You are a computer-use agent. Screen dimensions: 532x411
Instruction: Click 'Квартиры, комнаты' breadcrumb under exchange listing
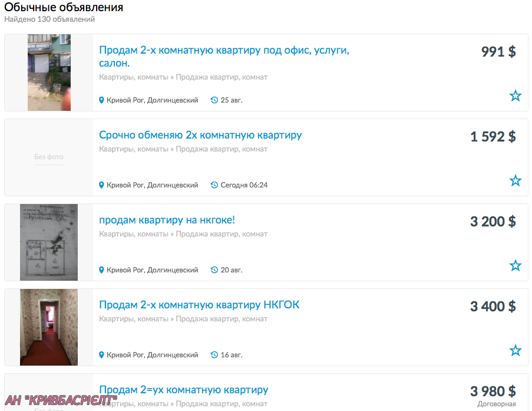click(134, 149)
